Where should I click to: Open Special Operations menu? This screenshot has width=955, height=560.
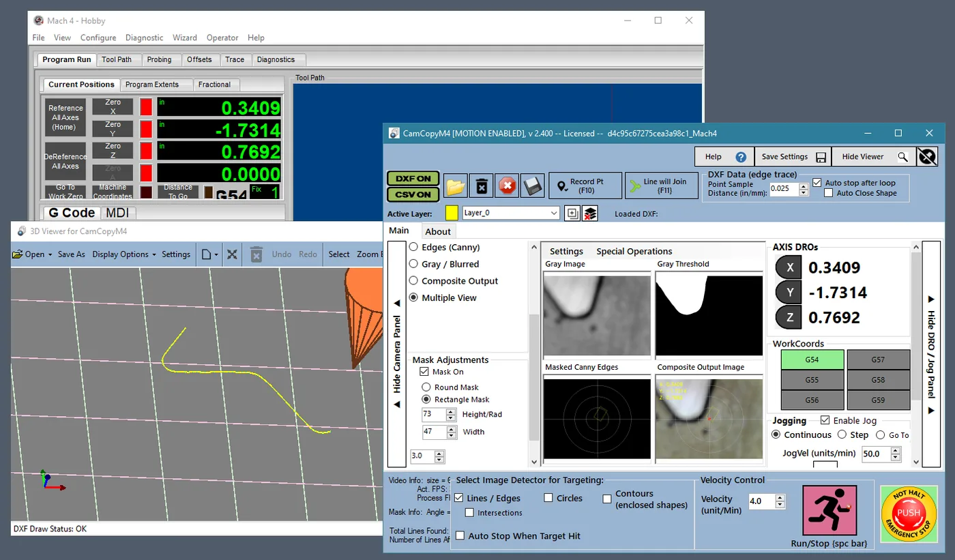(634, 251)
